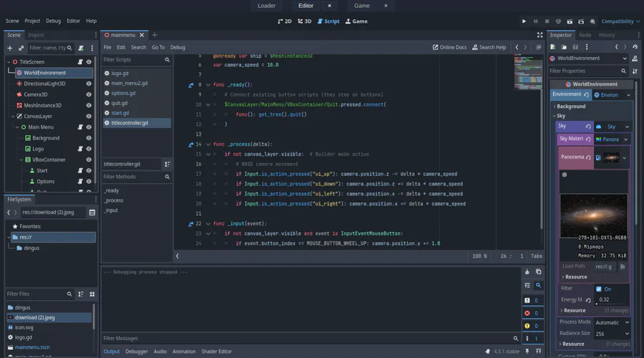Sort files in the FileSystem dock
Screen dimensions: 644x358
(81, 294)
